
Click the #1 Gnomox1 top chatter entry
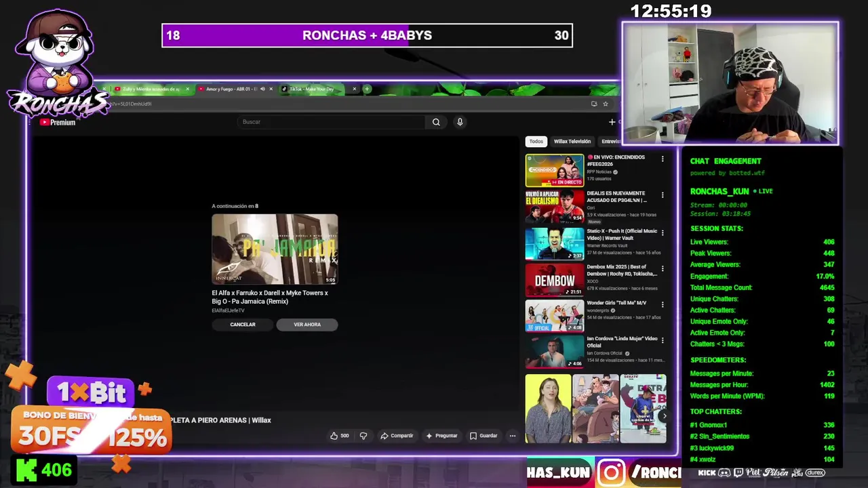[x=762, y=425]
